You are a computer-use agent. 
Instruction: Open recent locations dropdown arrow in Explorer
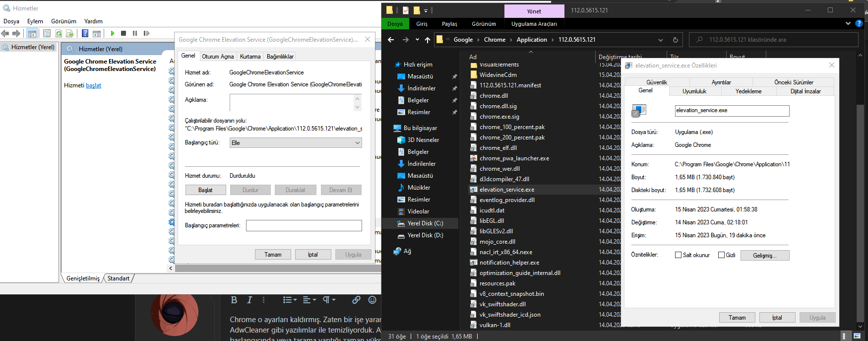(417, 40)
